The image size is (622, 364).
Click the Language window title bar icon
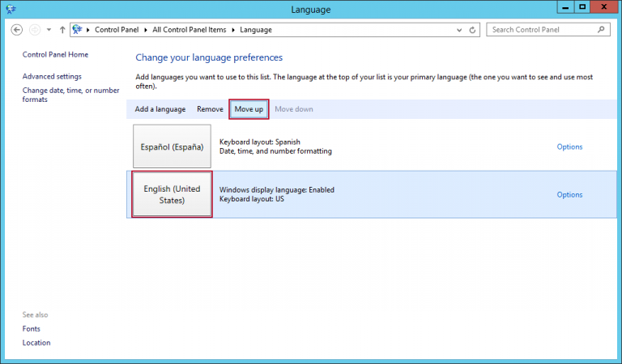11,8
